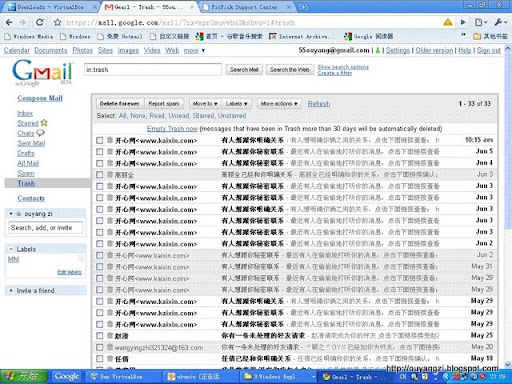Click Report spam button
The height and width of the screenshot is (384, 512).
pos(164,104)
